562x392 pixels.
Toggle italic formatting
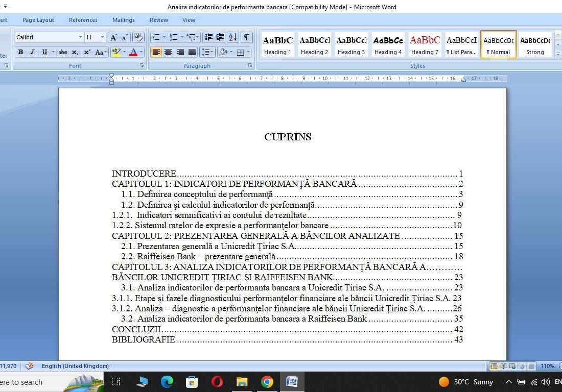click(x=32, y=52)
